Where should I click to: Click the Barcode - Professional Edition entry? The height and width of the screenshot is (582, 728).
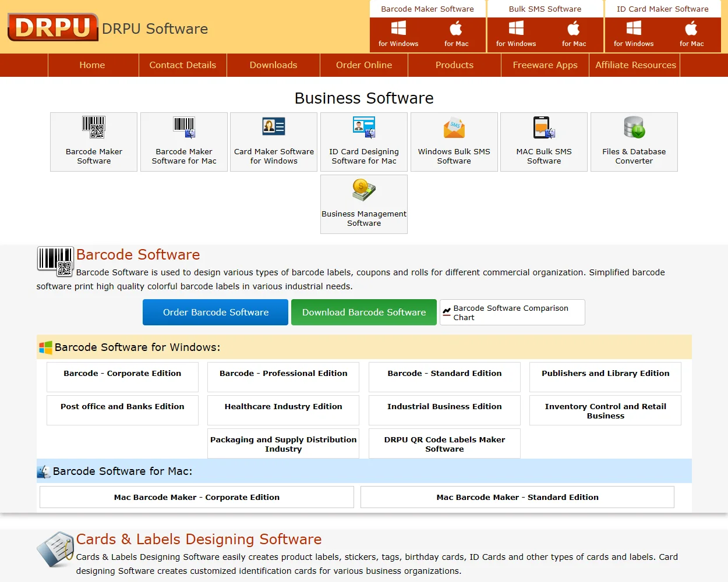pos(283,373)
